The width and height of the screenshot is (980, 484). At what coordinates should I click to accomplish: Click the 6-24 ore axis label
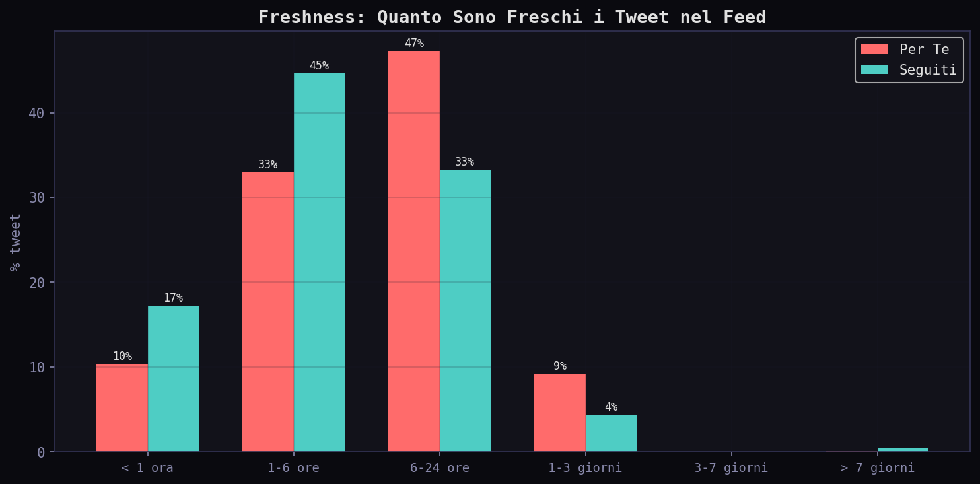coord(440,468)
